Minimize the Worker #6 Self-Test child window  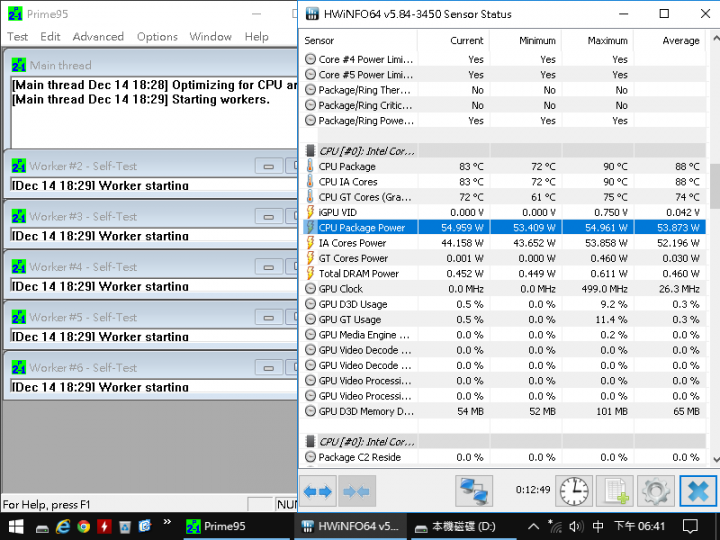click(269, 368)
